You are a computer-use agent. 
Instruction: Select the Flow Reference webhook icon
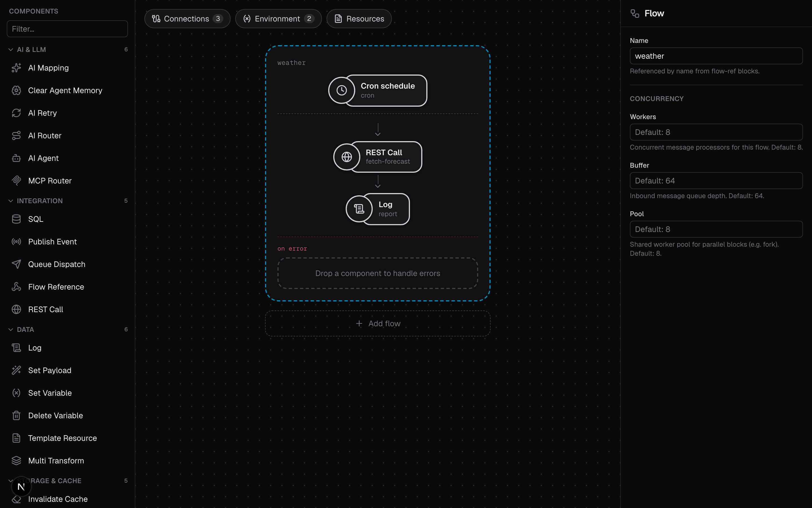click(16, 286)
